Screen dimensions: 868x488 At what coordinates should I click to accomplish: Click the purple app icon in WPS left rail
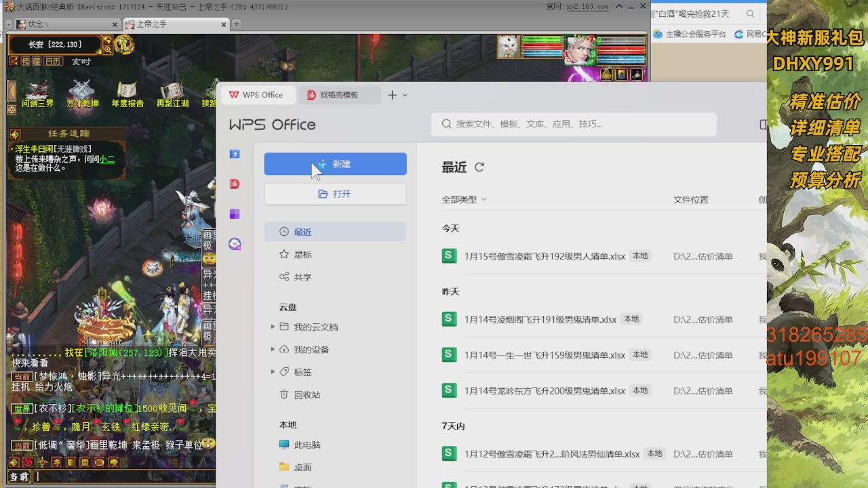(235, 213)
